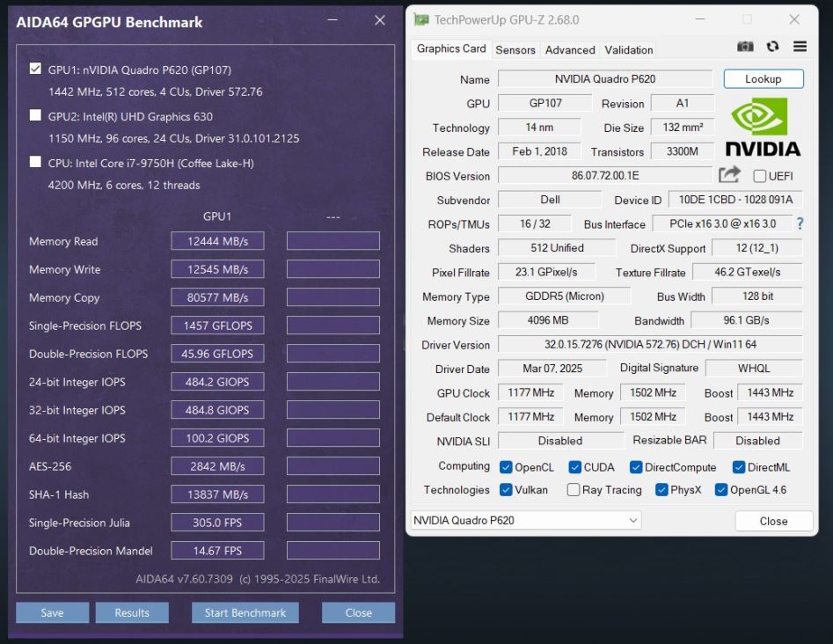
Task: Click the GPU-Z title bar app icon
Action: [x=422, y=19]
